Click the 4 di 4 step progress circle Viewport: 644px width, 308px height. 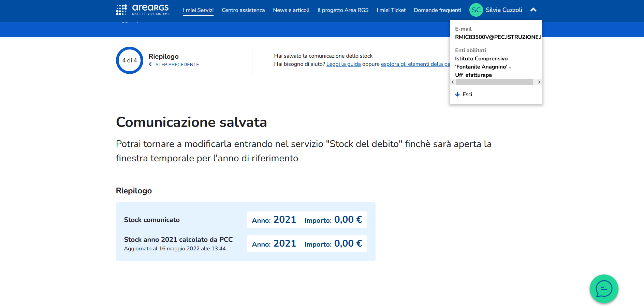coord(130,60)
